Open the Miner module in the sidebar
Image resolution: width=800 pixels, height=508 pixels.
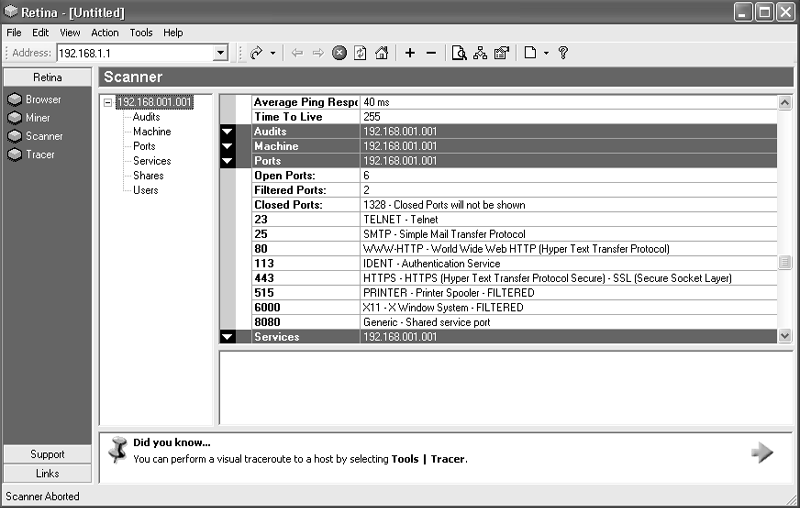[x=29, y=117]
